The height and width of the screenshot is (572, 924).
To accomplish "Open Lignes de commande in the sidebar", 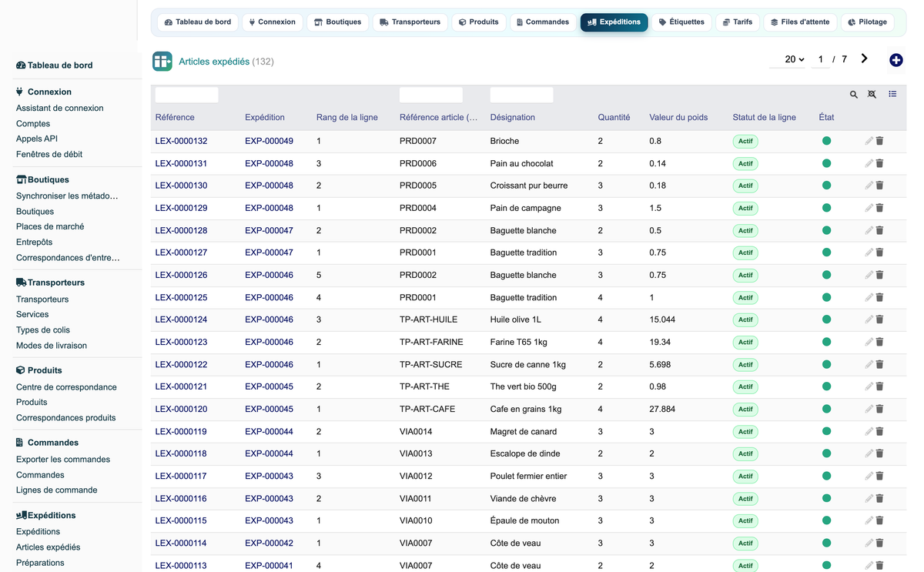I will coord(56,490).
